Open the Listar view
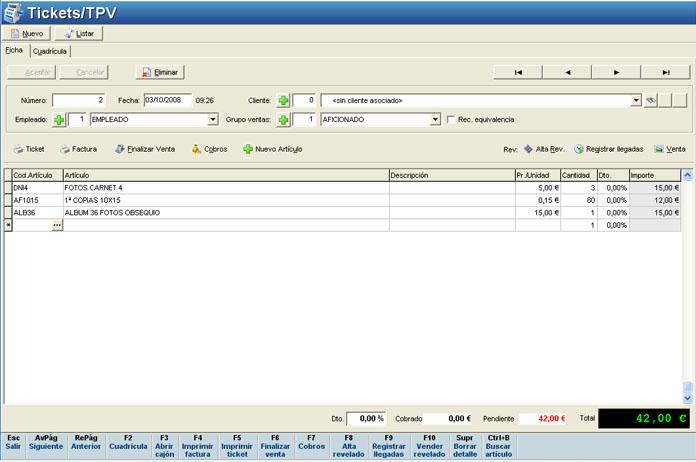 tap(79, 34)
